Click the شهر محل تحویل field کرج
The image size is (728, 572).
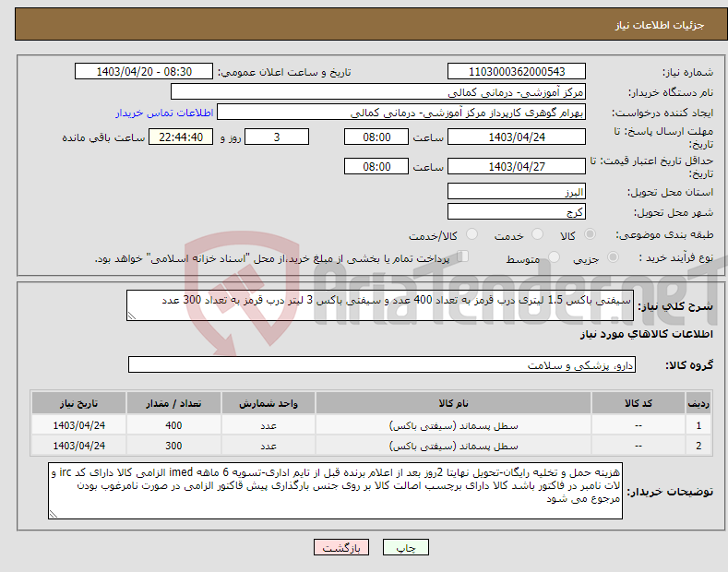[517, 211]
